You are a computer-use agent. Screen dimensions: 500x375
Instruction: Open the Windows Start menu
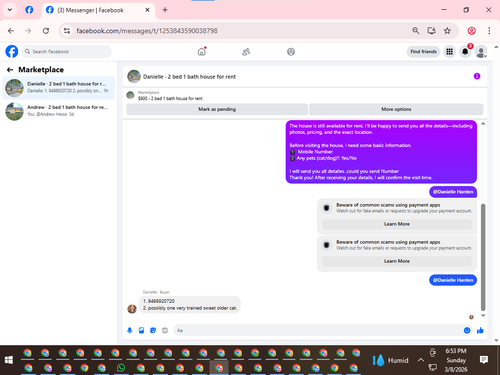9,360
